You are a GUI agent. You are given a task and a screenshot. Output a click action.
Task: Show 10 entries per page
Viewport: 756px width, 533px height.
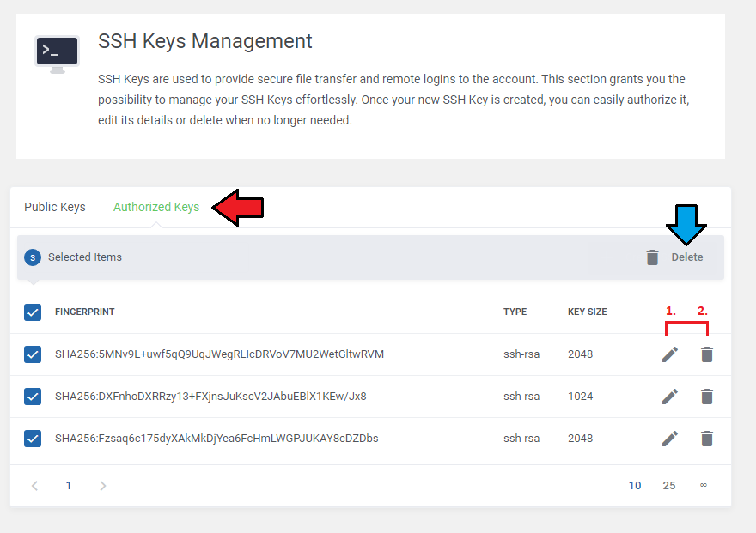point(635,486)
